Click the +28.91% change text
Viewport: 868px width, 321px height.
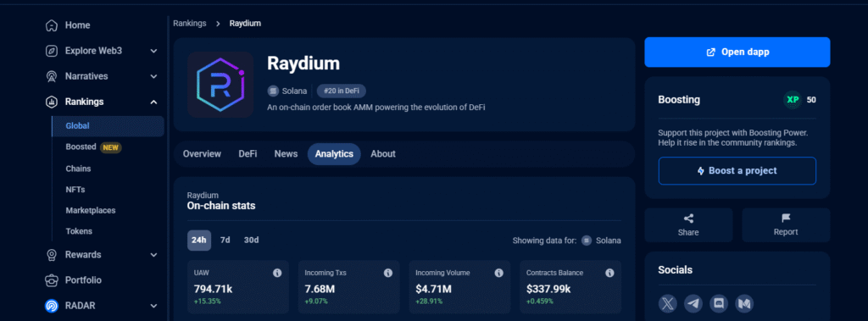tap(429, 302)
